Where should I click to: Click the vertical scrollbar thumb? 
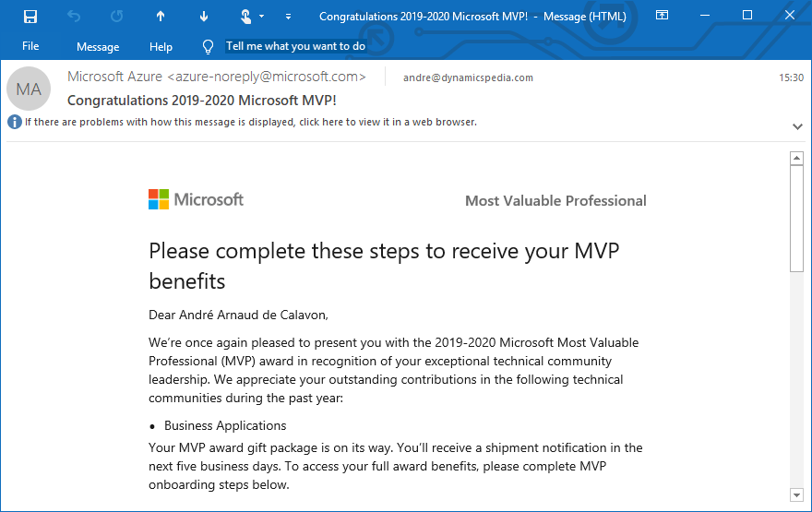[796, 218]
